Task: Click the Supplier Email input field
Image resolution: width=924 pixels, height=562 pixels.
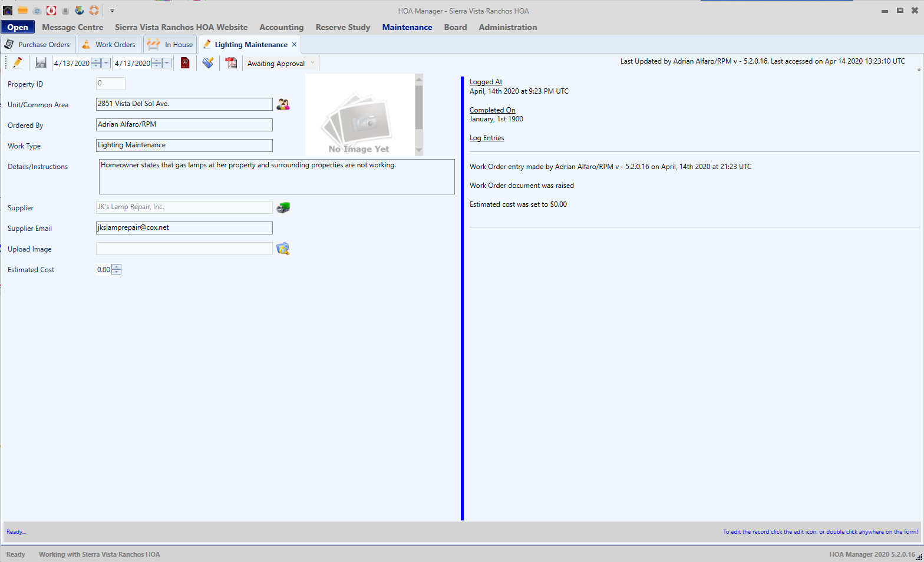Action: click(x=184, y=228)
